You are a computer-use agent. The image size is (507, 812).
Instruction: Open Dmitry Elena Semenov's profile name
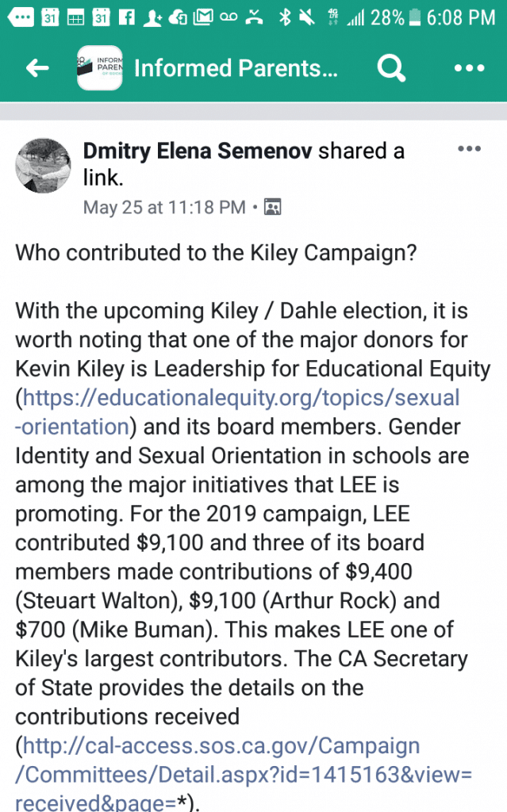point(198,151)
